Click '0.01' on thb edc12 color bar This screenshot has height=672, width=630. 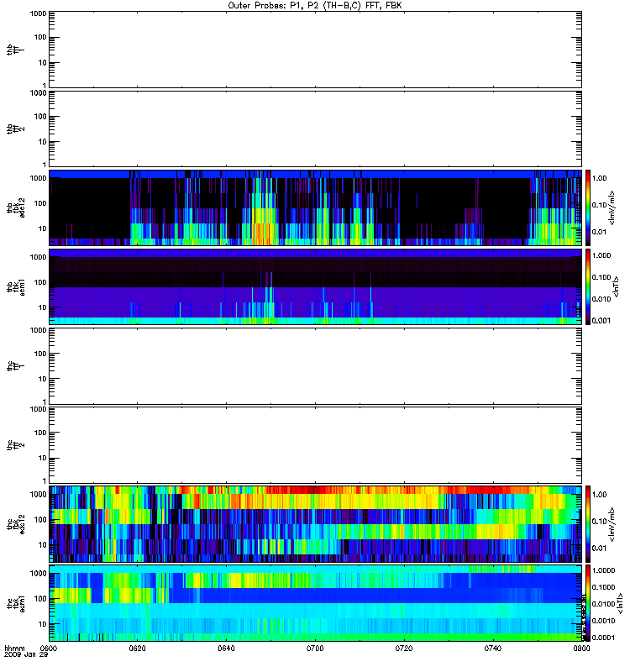click(x=599, y=232)
